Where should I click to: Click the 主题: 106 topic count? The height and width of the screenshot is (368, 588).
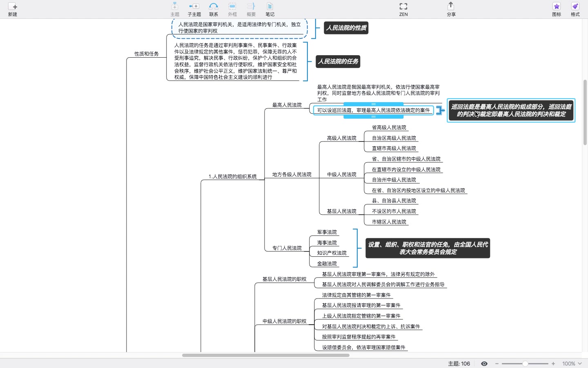click(459, 364)
